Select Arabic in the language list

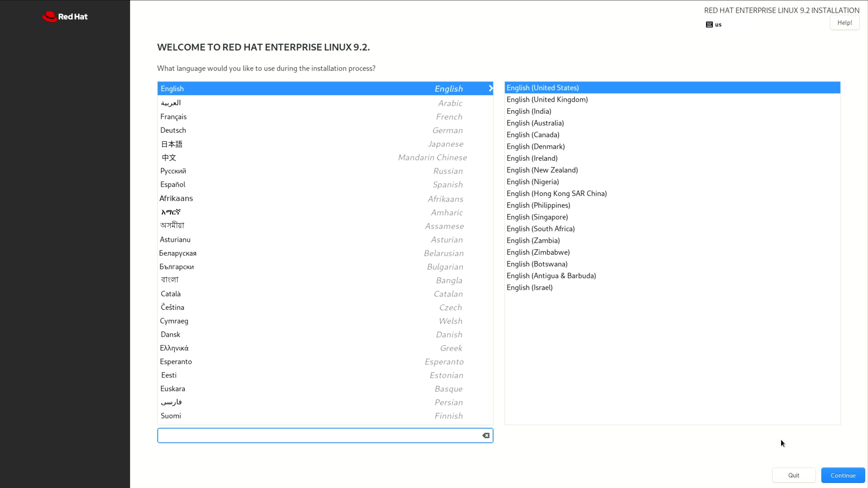point(325,103)
